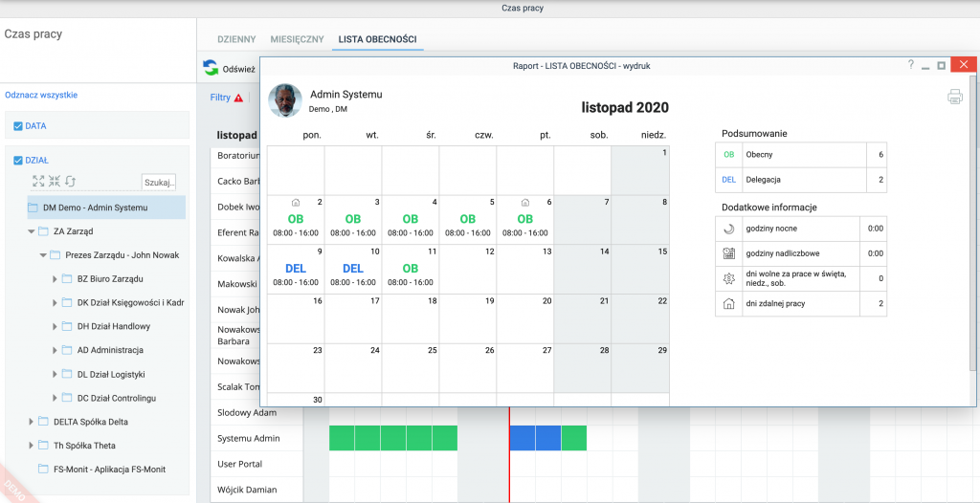Expand the DELTA Spółka Delta node

[32, 422]
